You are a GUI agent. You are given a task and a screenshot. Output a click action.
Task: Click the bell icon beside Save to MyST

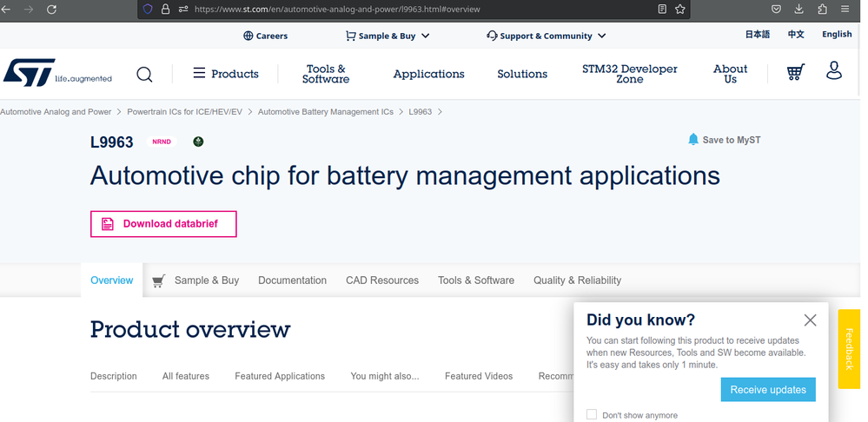pyautogui.click(x=693, y=140)
